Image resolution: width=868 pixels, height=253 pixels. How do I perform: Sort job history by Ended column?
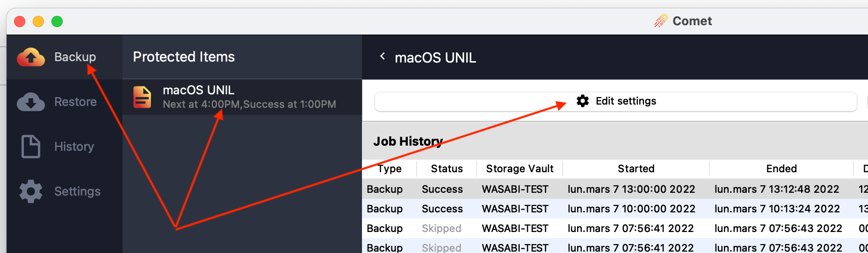click(781, 169)
